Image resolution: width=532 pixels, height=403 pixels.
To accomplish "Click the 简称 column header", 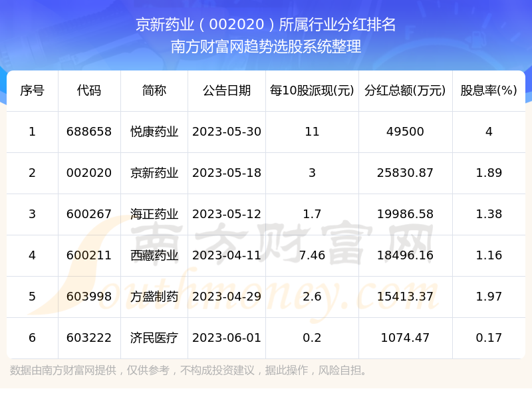I will [x=154, y=90].
